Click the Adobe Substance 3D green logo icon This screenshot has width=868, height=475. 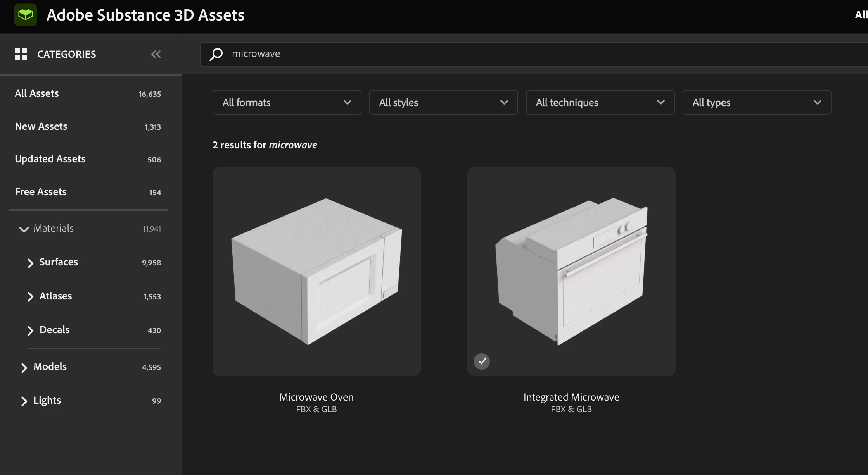(x=26, y=15)
